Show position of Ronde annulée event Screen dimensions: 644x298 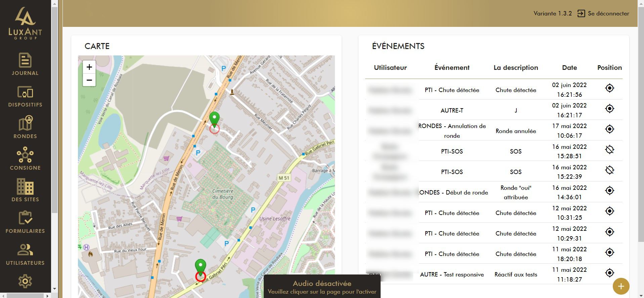[609, 129]
